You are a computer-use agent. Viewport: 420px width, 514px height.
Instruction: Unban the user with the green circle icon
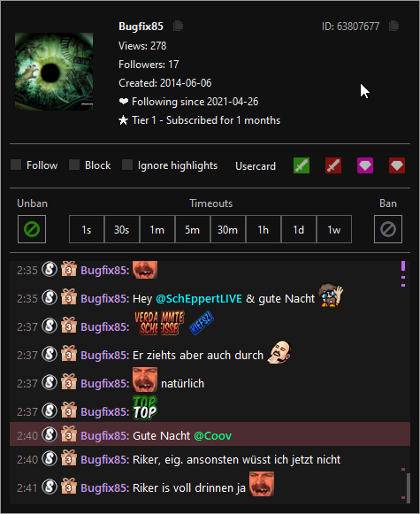[32, 229]
